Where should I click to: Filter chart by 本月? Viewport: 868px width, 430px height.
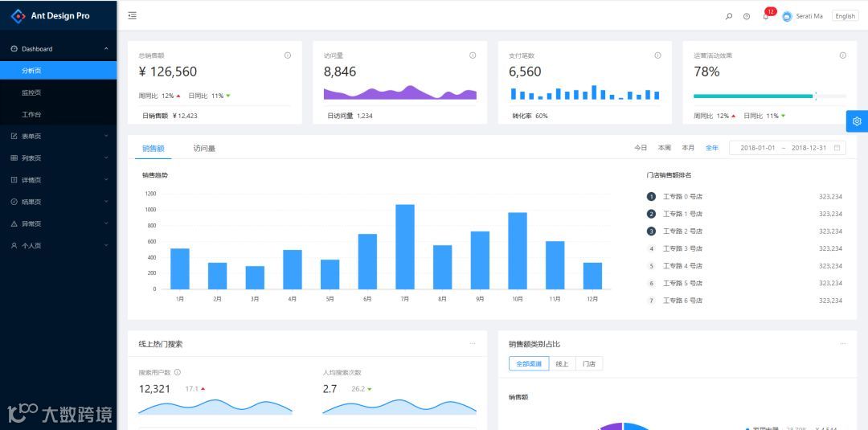click(688, 148)
